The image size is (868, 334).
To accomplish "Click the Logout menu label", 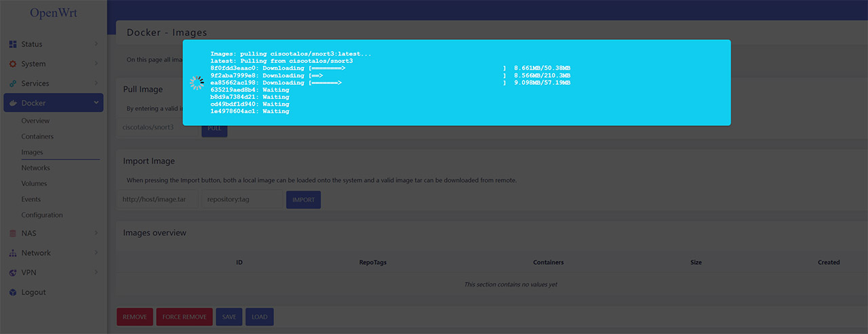I will (33, 292).
